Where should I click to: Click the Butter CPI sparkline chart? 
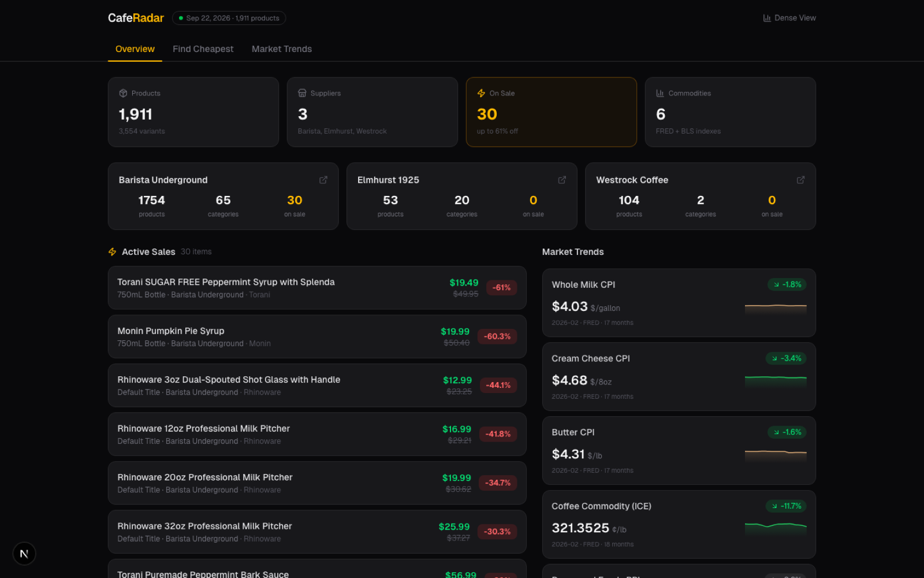[x=776, y=455]
